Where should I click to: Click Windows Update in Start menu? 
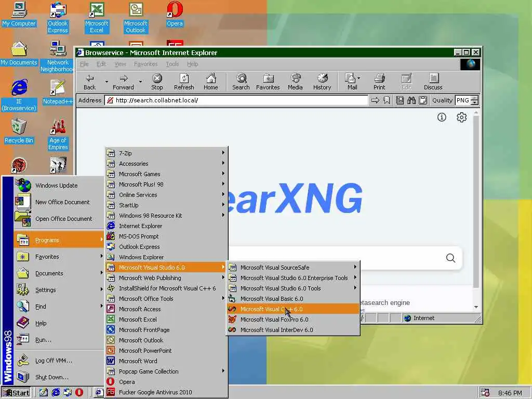pyautogui.click(x=59, y=185)
